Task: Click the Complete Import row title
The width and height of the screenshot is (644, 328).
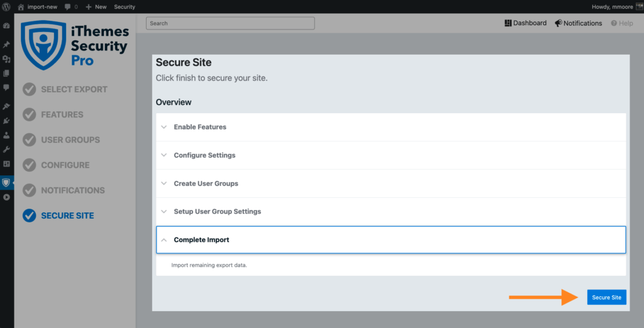Action: click(x=201, y=240)
